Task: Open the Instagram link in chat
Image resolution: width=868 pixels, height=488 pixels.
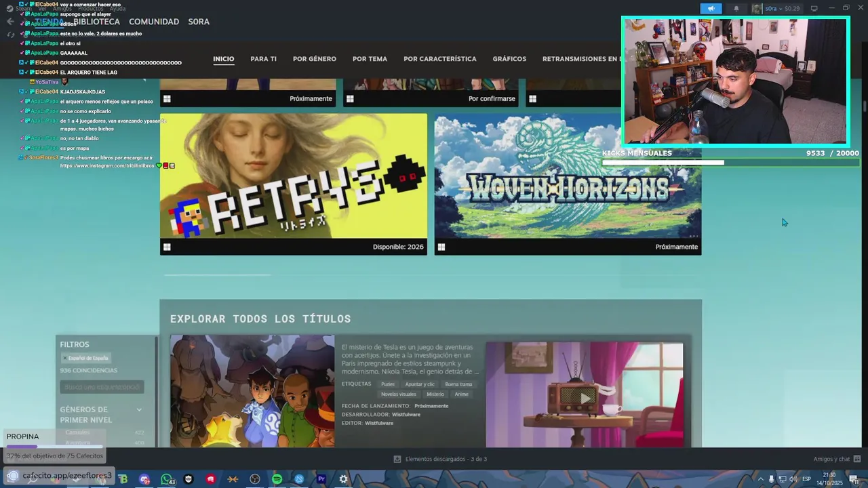Action: (x=107, y=166)
